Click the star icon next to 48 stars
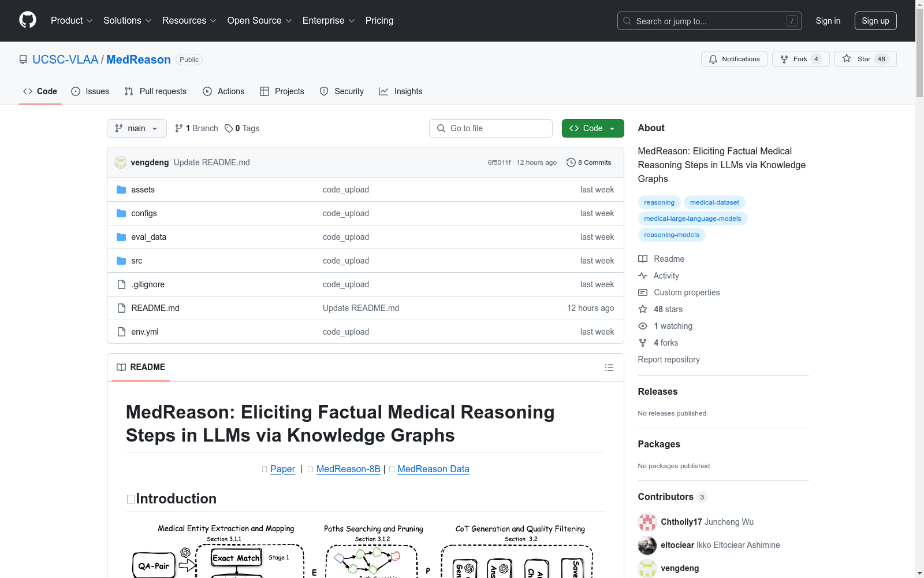This screenshot has width=924, height=578. [643, 309]
